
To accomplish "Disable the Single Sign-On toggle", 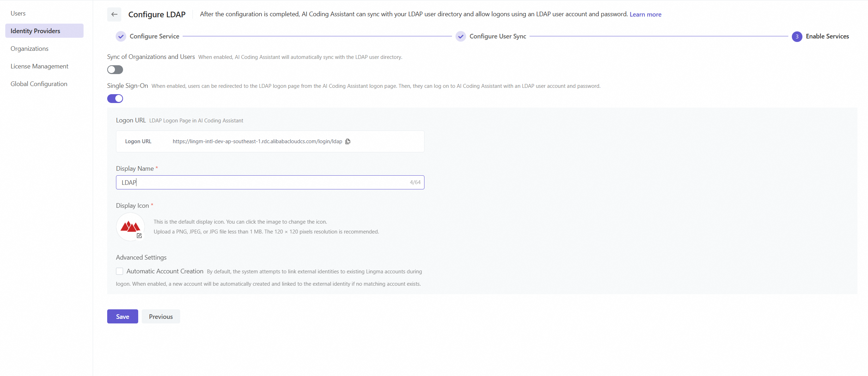I will (x=115, y=99).
